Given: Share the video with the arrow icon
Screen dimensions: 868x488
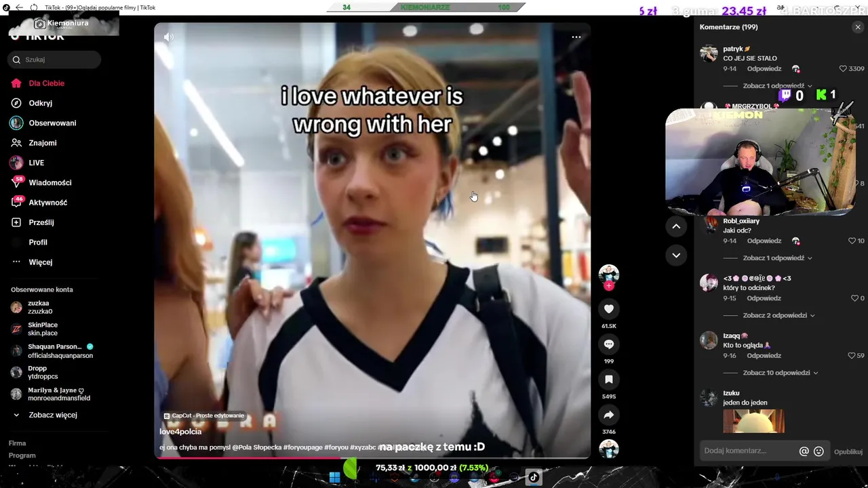Looking at the screenshot, I should 609,415.
